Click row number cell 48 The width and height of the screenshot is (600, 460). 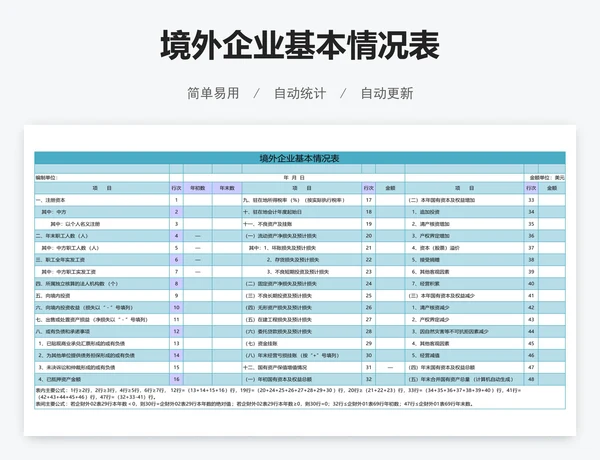point(531,379)
